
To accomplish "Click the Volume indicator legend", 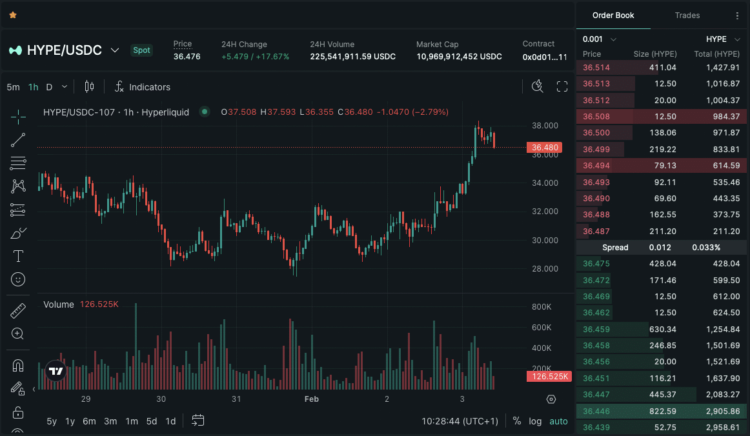I will pyautogui.click(x=58, y=305).
